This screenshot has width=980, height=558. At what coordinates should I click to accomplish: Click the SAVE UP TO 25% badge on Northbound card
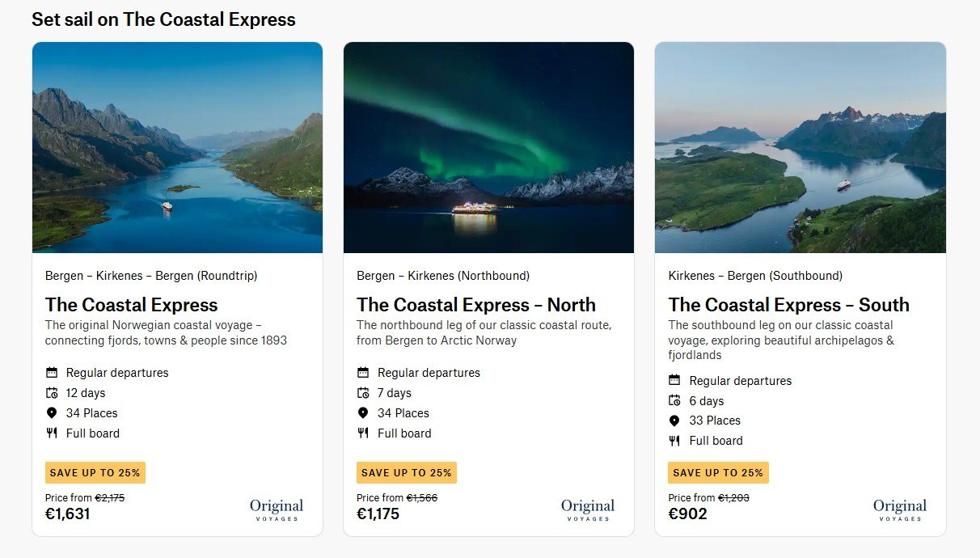point(407,472)
